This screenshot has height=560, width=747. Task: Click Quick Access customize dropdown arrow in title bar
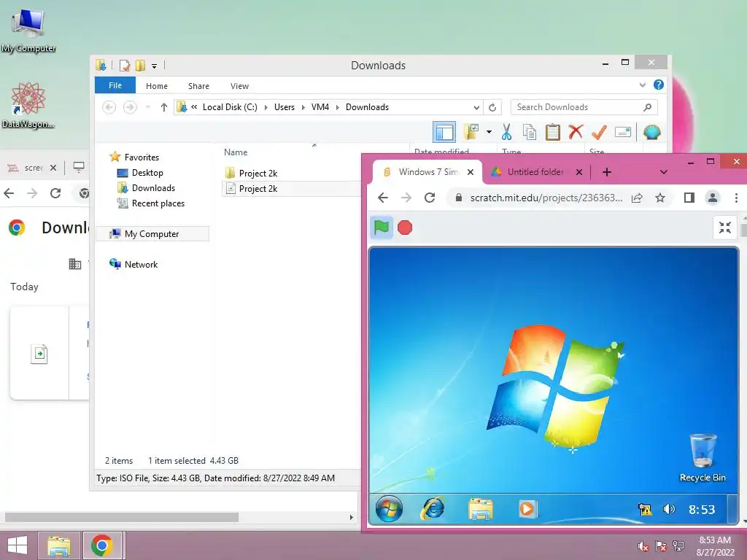[x=155, y=66]
